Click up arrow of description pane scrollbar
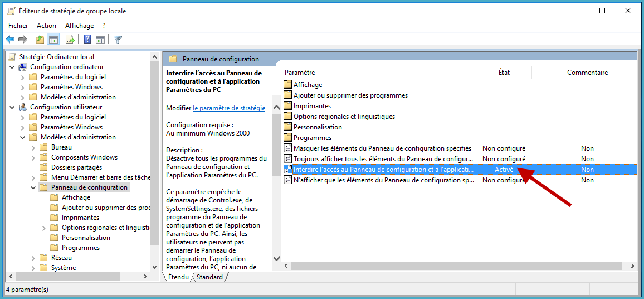The height and width of the screenshot is (299, 644). tap(276, 107)
